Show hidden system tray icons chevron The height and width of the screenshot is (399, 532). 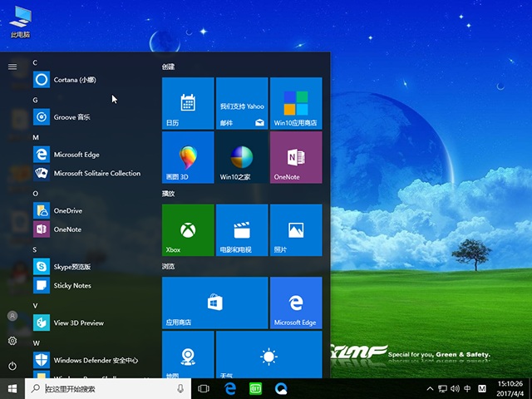coord(430,389)
